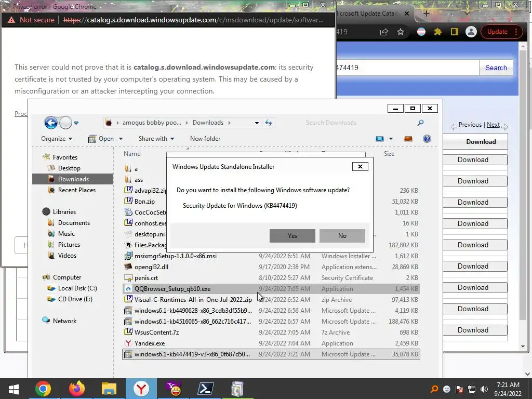Open the Documents library
532x399 pixels.
tap(74, 223)
